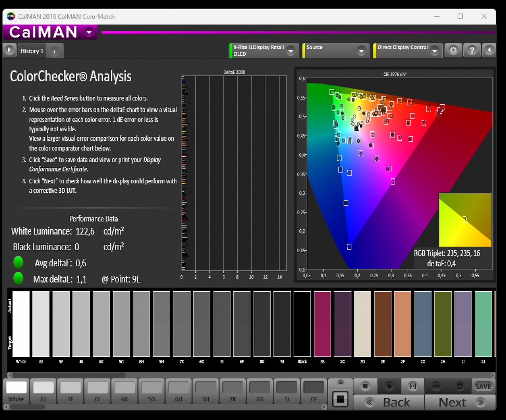Go to the Next page
Image resolution: width=506 pixels, height=420 pixels.
[x=460, y=402]
